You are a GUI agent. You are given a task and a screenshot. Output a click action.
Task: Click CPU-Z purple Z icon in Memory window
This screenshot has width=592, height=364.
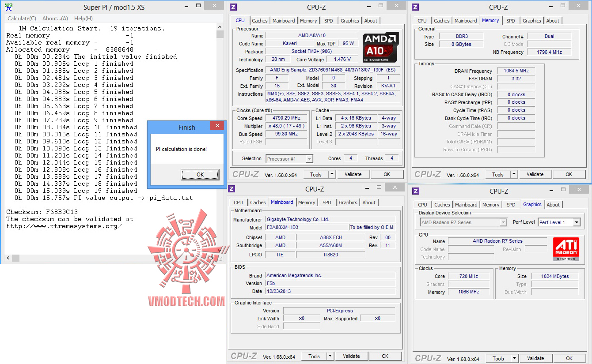[x=416, y=7]
